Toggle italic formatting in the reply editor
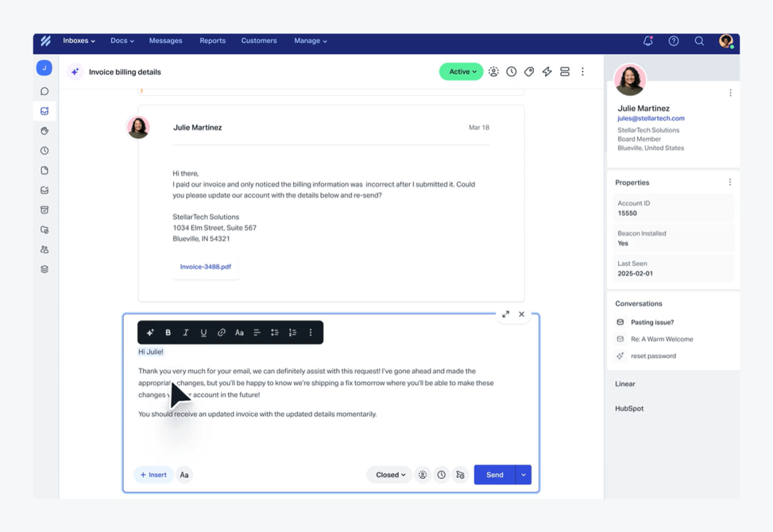 click(x=186, y=332)
